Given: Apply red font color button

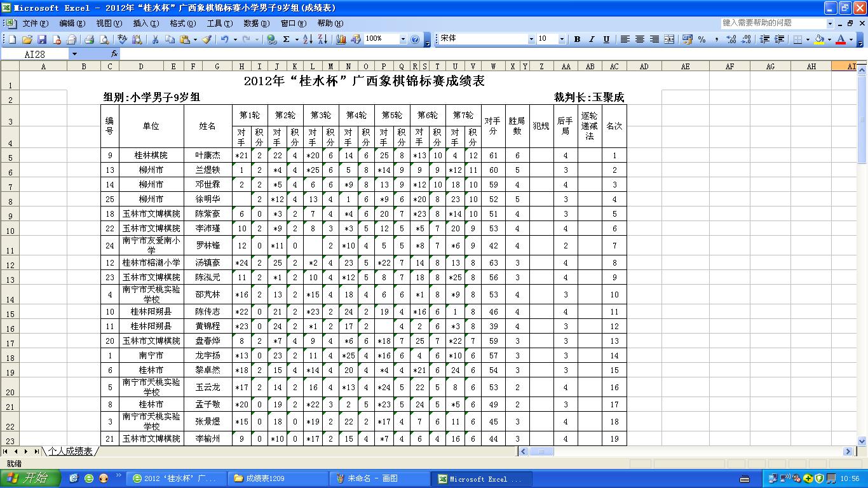Looking at the screenshot, I should 841,39.
